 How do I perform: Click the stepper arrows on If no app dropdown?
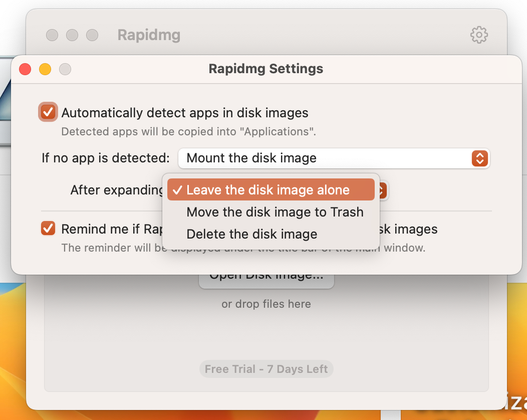tap(479, 158)
